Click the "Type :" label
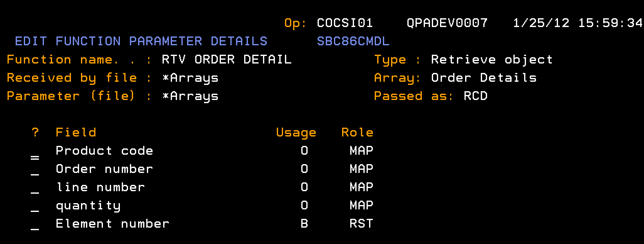Screen dimensions: 644x244 tap(398, 60)
